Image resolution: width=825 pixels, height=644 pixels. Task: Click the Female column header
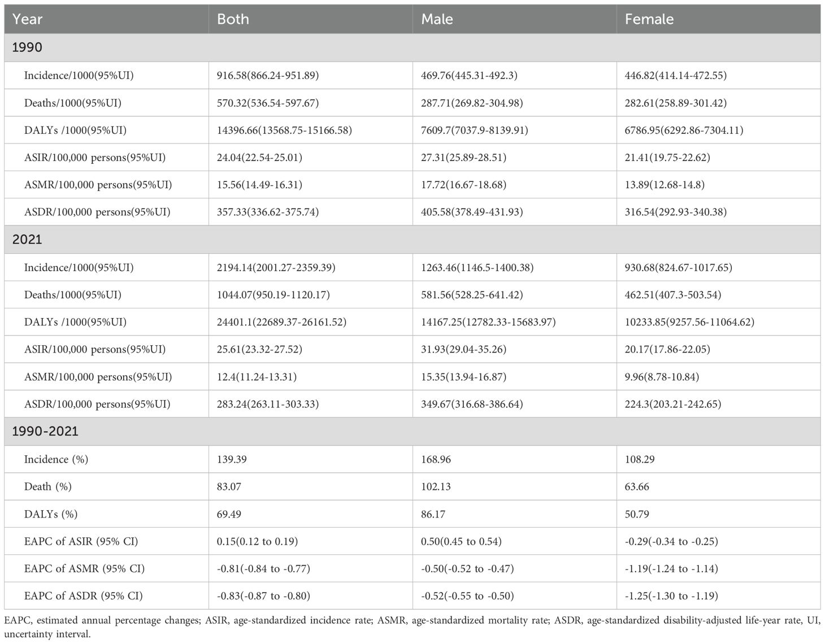pyautogui.click(x=649, y=19)
